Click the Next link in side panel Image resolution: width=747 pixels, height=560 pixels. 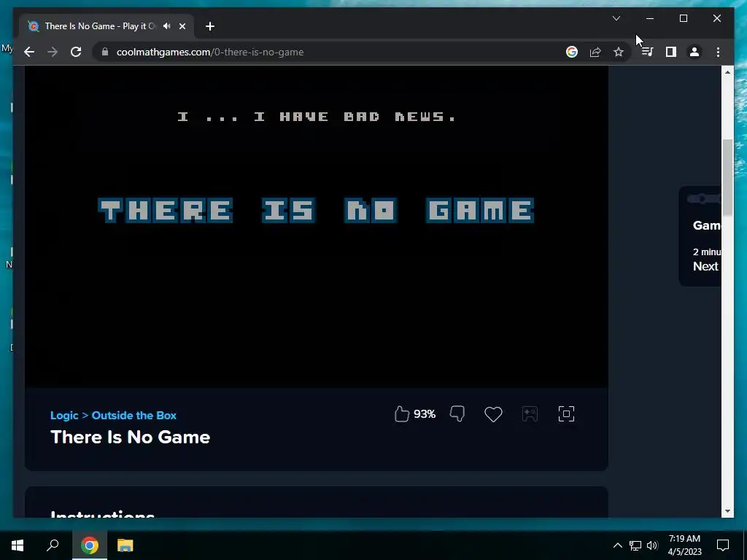(x=705, y=266)
